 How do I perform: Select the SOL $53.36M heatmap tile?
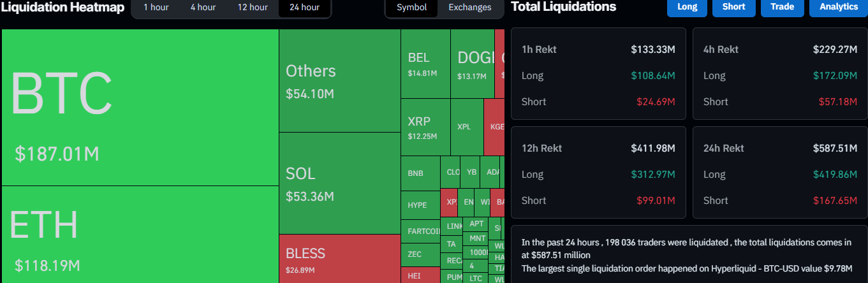(x=339, y=184)
